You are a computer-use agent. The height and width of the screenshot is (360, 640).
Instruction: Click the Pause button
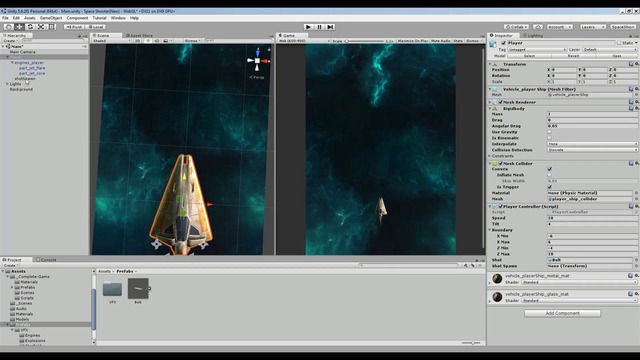[319, 27]
